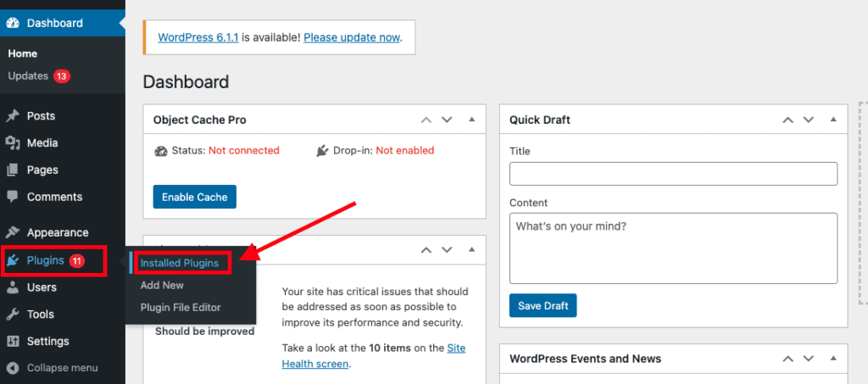The width and height of the screenshot is (868, 384).
Task: Click the Not connected status text
Action: pyautogui.click(x=244, y=151)
